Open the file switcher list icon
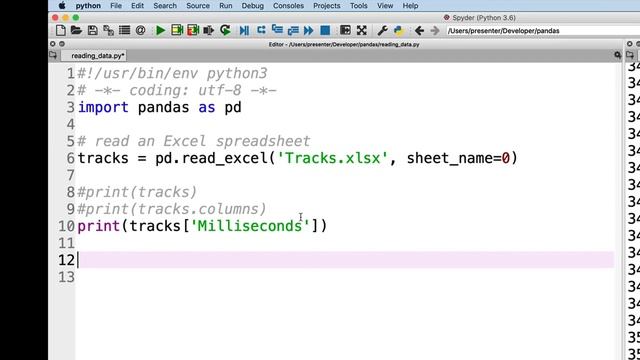This screenshot has width=640, height=360. pos(124,30)
